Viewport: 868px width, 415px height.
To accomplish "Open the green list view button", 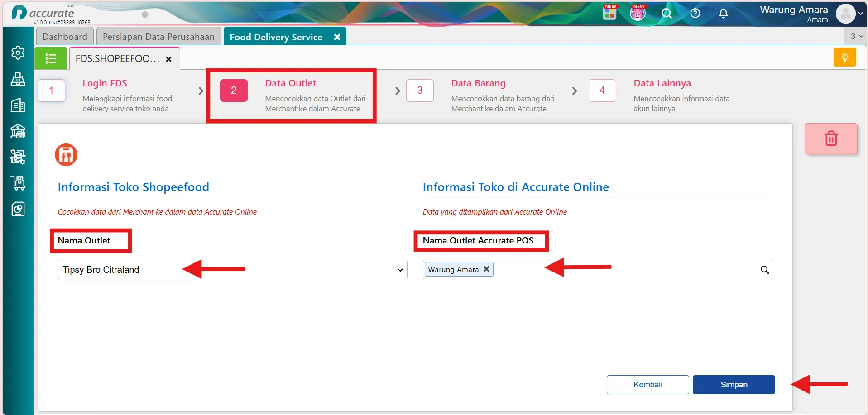I will pyautogui.click(x=51, y=58).
